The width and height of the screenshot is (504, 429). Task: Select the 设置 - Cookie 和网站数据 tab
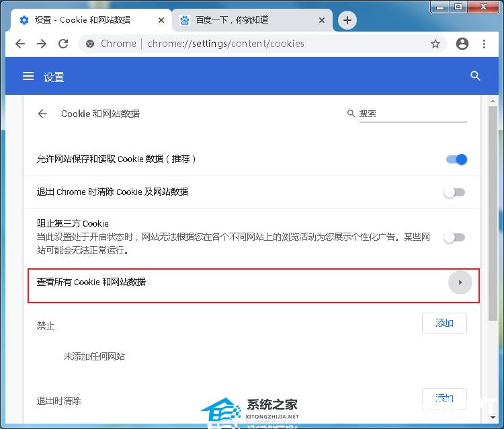click(90, 20)
